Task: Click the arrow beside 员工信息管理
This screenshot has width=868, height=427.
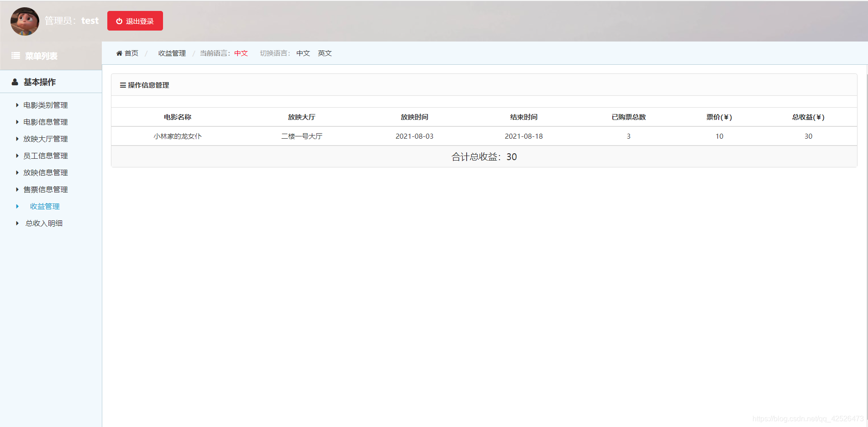Action: (17, 156)
